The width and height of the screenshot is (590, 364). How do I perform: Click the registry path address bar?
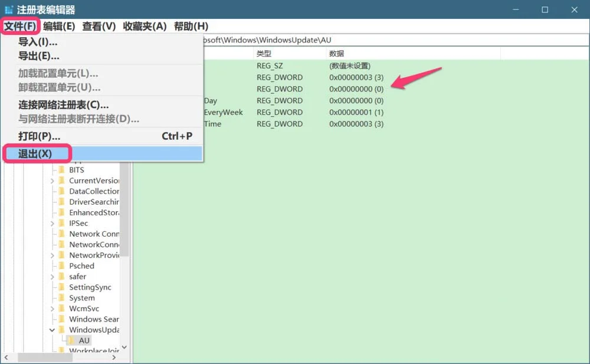pyautogui.click(x=396, y=40)
